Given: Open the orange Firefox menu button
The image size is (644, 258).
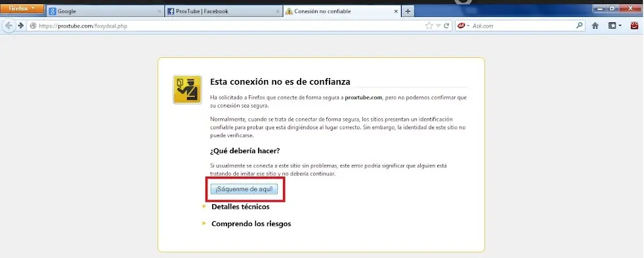Looking at the screenshot, I should (x=22, y=9).
